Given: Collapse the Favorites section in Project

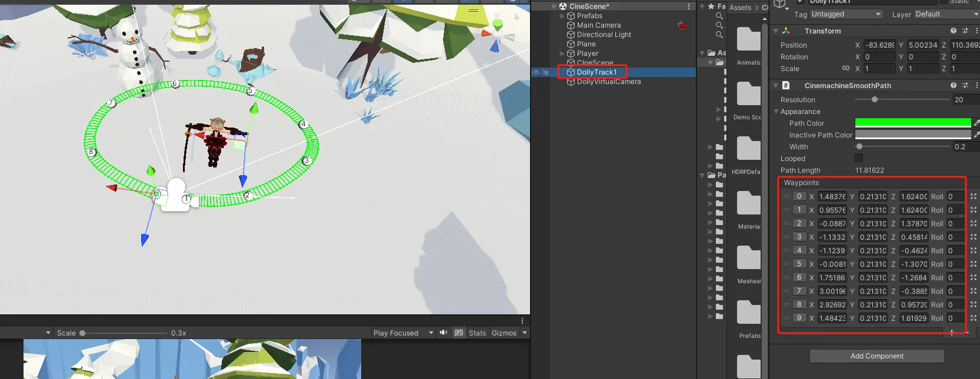Looking at the screenshot, I should pyautogui.click(x=702, y=6).
